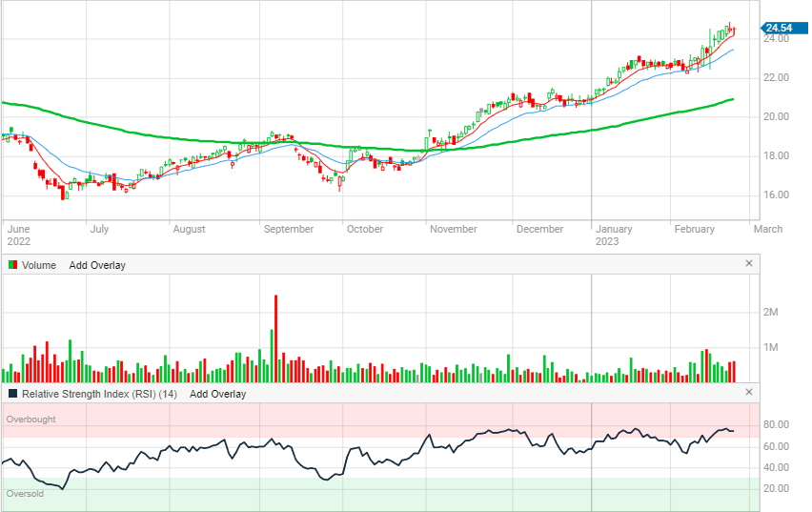812x512 pixels.
Task: Click the 16.00 price axis label
Action: 775,195
